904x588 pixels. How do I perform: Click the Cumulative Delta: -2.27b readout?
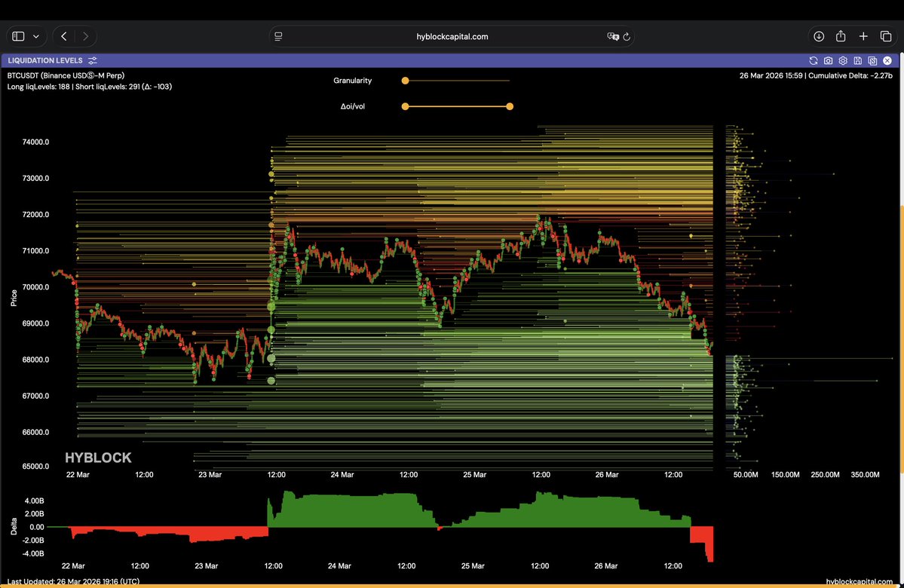coord(850,75)
